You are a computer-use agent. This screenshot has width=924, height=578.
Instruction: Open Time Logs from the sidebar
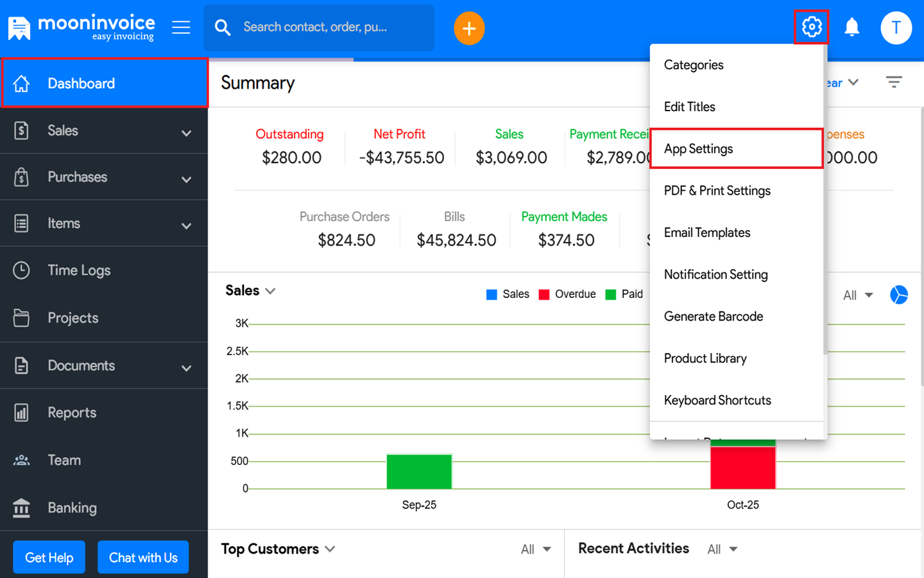79,270
